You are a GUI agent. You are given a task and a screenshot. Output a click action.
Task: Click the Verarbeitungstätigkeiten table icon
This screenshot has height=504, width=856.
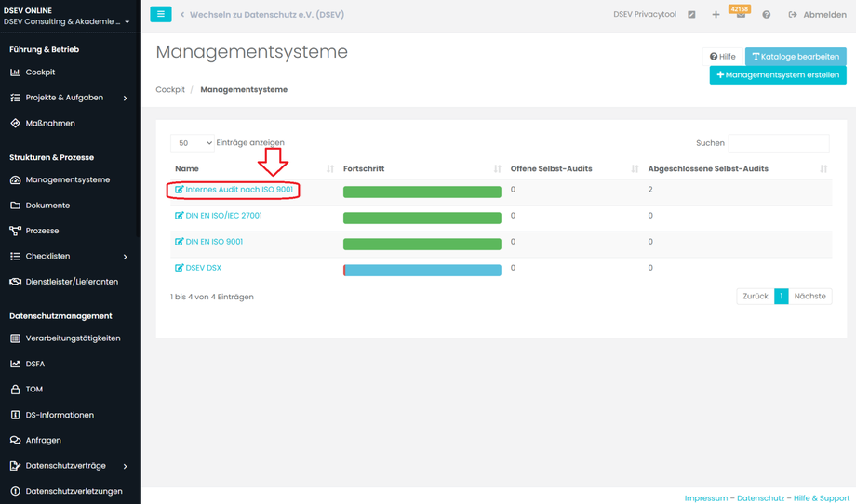click(x=15, y=338)
